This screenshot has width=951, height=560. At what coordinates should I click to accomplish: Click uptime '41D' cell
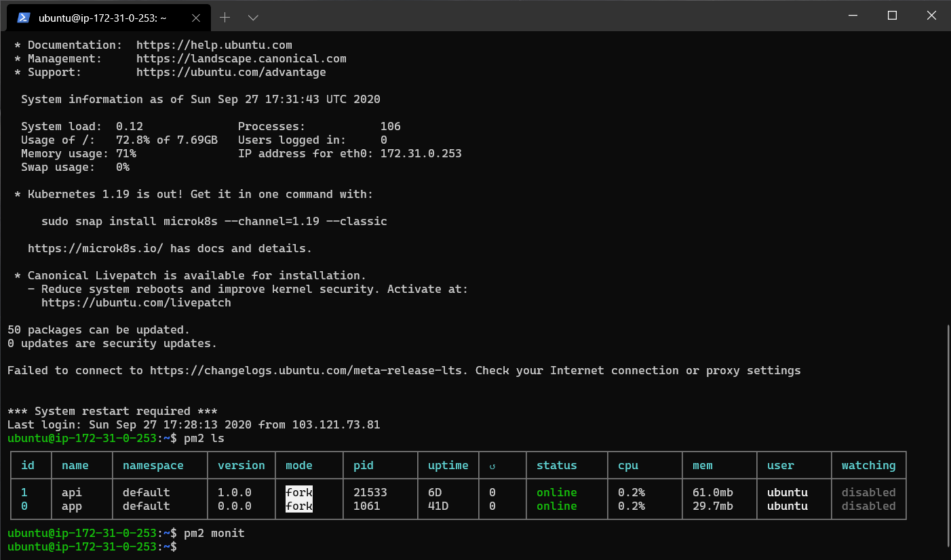point(438,506)
